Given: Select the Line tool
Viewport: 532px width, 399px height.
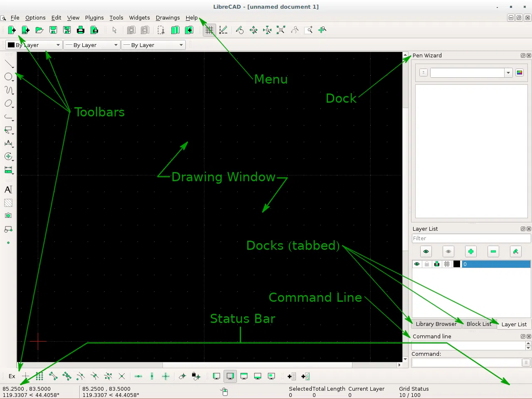Looking at the screenshot, I should click(9, 64).
